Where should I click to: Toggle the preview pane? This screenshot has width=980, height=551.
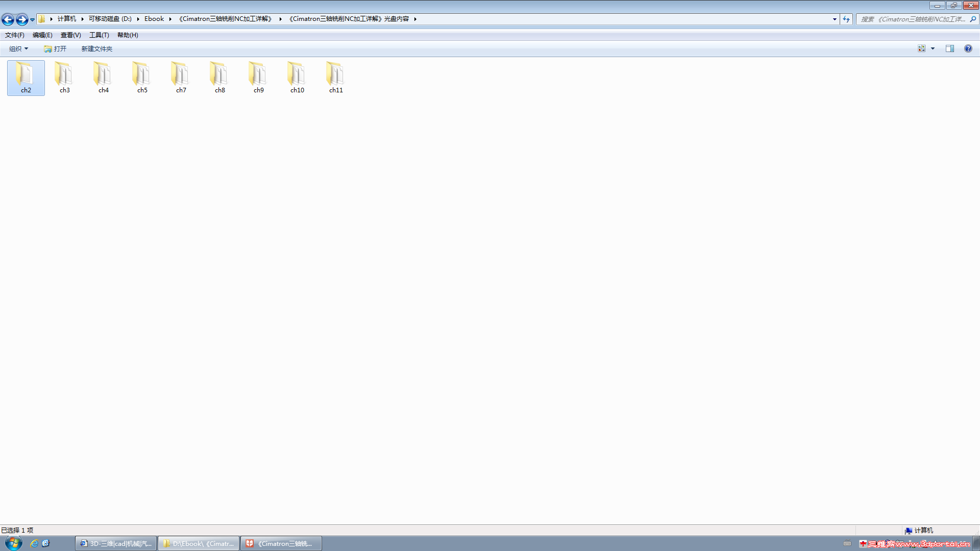click(x=950, y=49)
